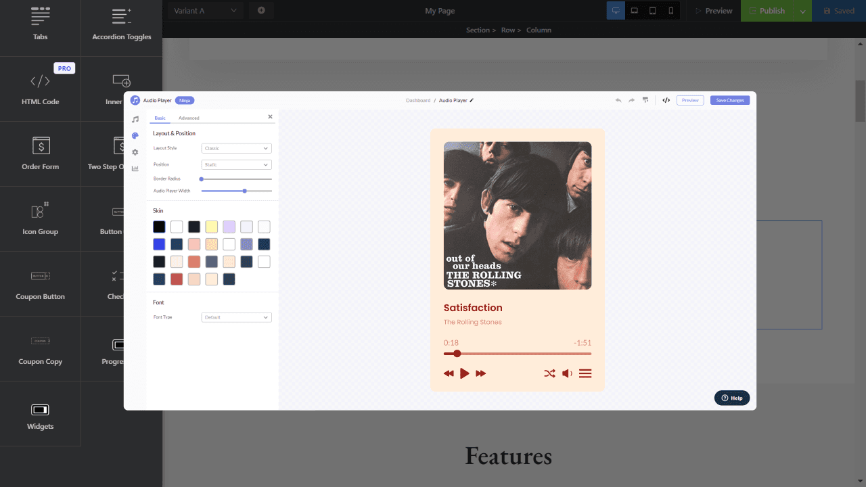Click the Border Radius slider track
Screen dimensions: 868x487
click(x=236, y=179)
